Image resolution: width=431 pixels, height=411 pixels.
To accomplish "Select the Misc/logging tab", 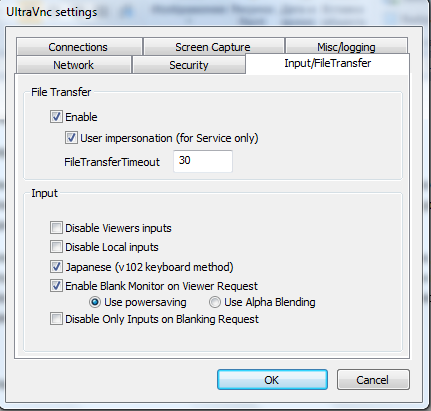I will coord(346,47).
